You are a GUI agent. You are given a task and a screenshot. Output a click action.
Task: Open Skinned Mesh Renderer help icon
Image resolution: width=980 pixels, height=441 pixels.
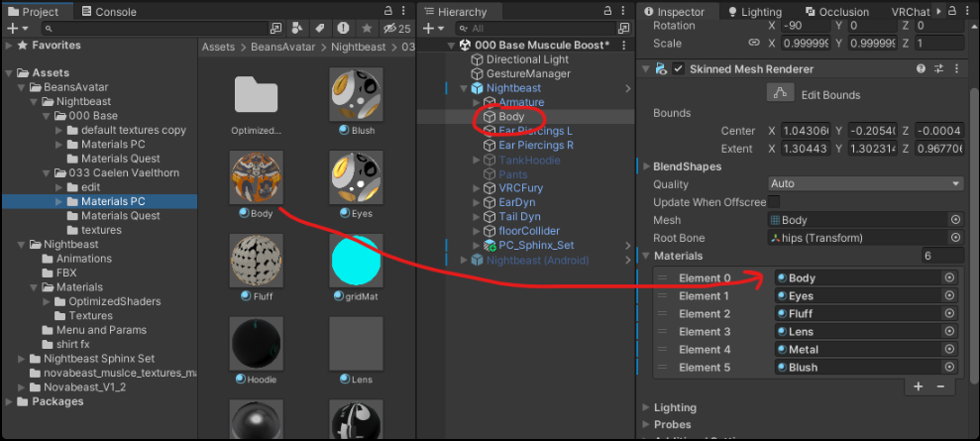pos(922,68)
